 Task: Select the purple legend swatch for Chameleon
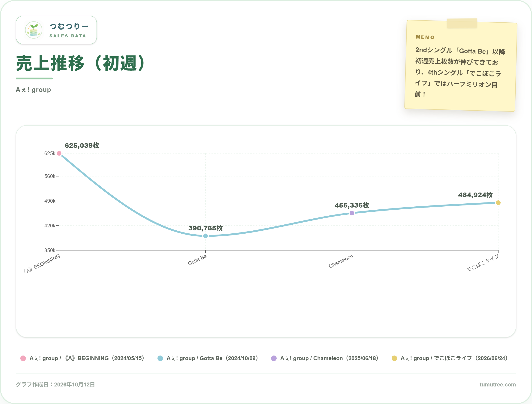click(274, 358)
